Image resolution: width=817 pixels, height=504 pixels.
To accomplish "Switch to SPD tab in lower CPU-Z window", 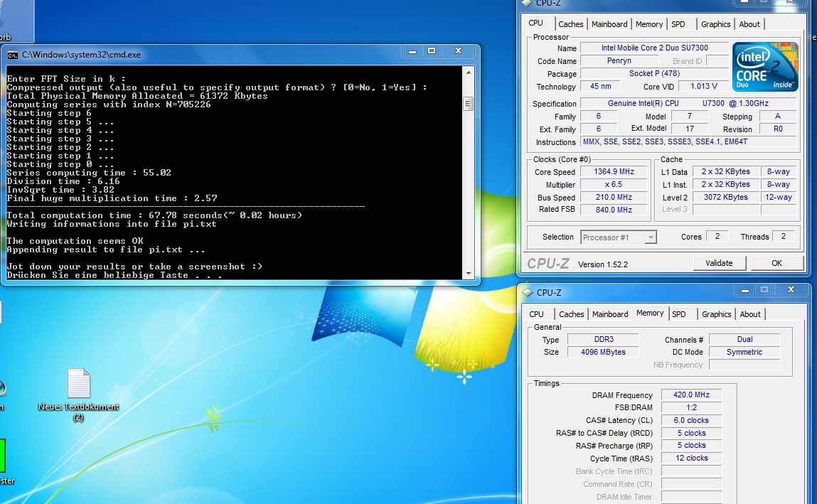I will [x=679, y=314].
